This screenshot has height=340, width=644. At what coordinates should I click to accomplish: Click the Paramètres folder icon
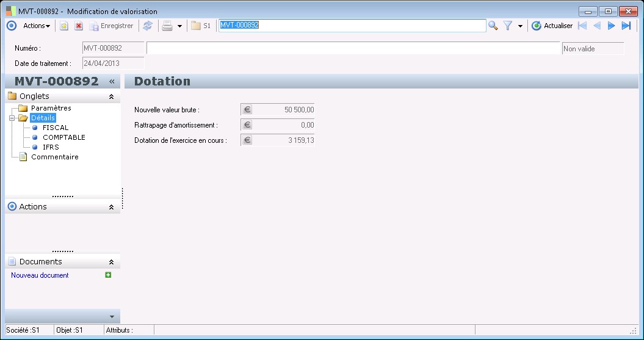click(x=23, y=108)
